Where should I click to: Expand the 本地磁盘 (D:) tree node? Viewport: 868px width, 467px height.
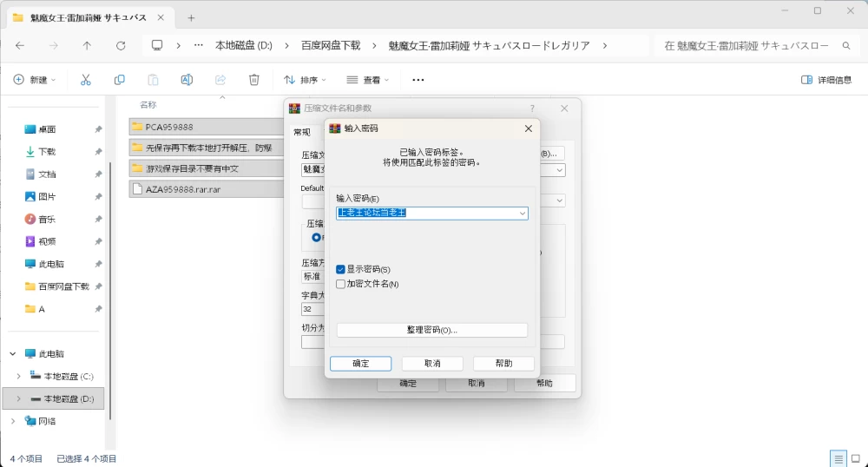point(18,399)
